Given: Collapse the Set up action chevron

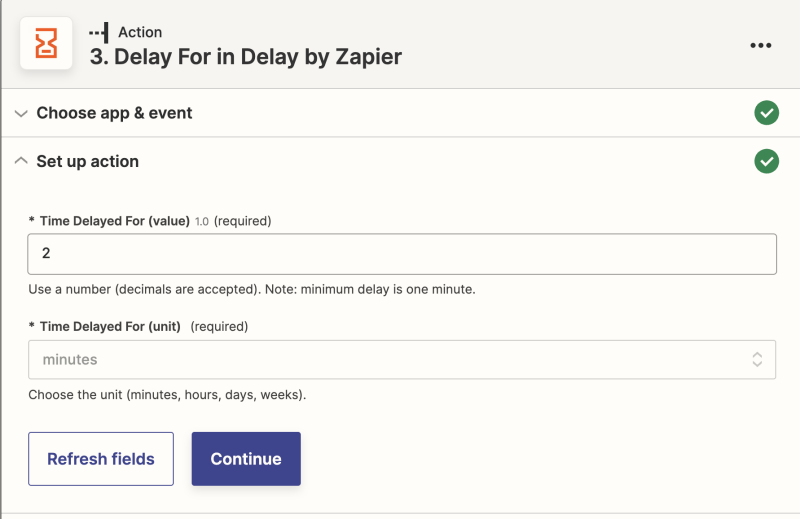Looking at the screenshot, I should click(x=21, y=161).
